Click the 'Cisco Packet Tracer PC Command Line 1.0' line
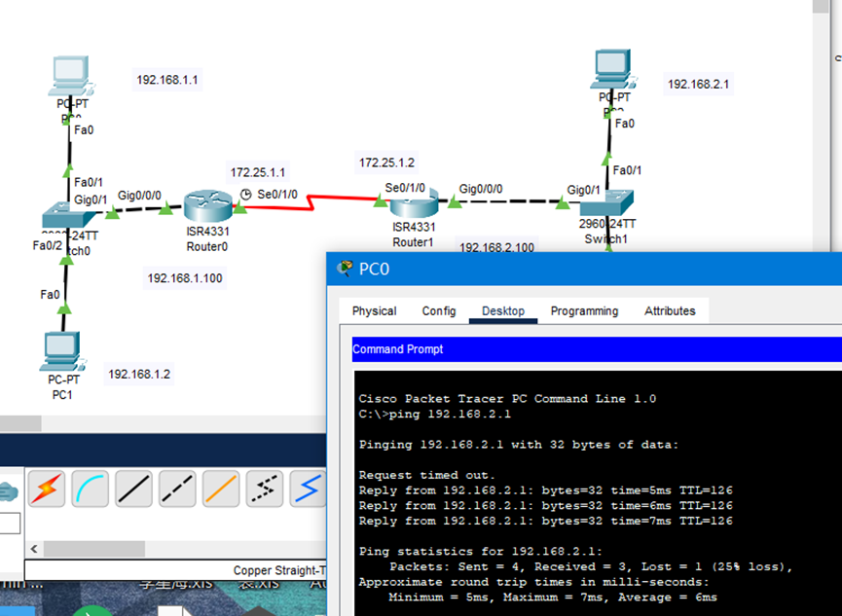The height and width of the screenshot is (616, 842). pos(507,399)
